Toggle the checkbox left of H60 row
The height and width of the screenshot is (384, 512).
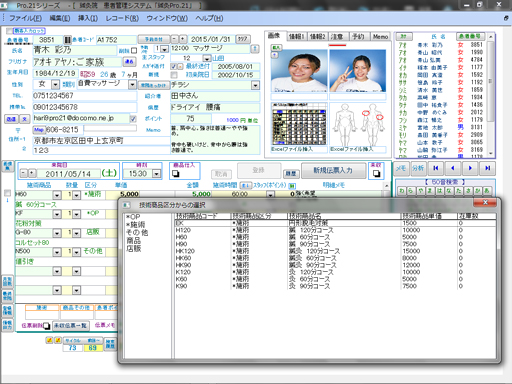tap(7, 193)
